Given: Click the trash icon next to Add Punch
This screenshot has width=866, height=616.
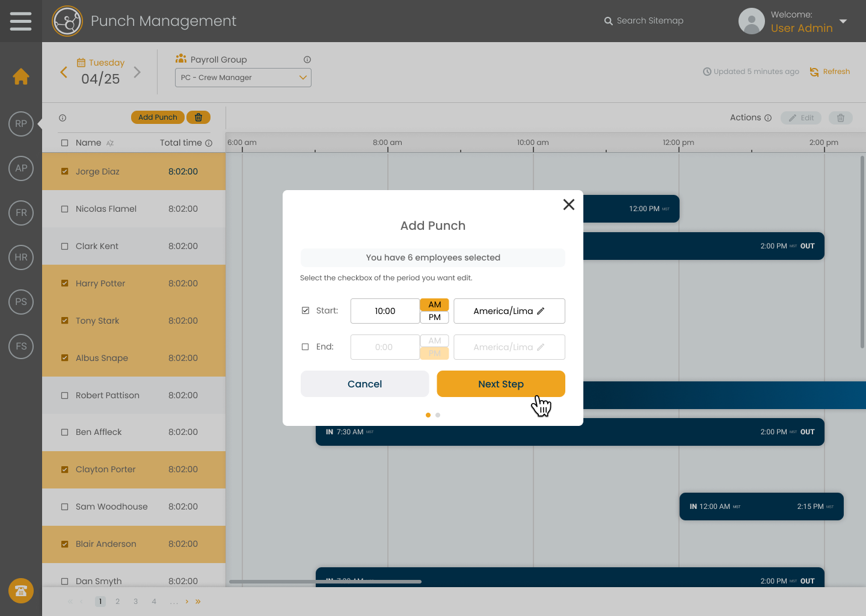Looking at the screenshot, I should coord(198,117).
